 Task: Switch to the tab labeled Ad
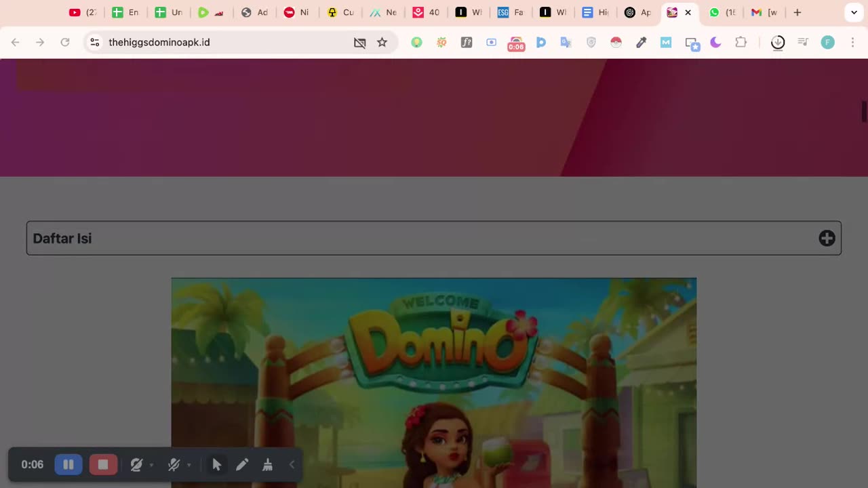click(254, 12)
